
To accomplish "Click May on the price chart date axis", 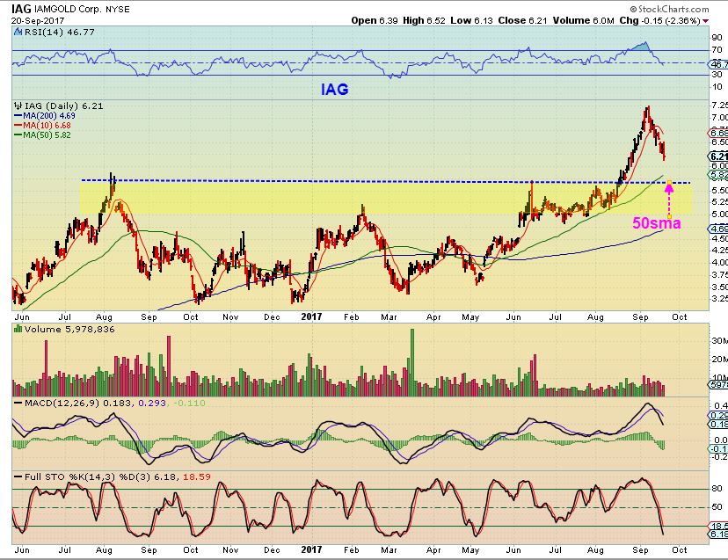I will tap(470, 316).
